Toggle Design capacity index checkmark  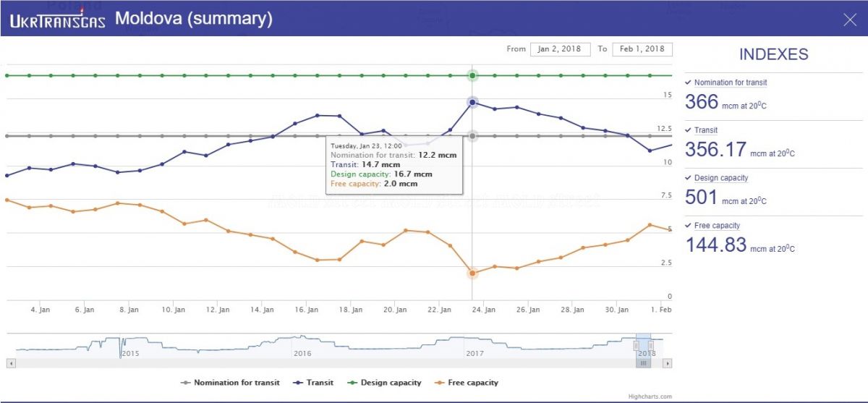coord(688,178)
